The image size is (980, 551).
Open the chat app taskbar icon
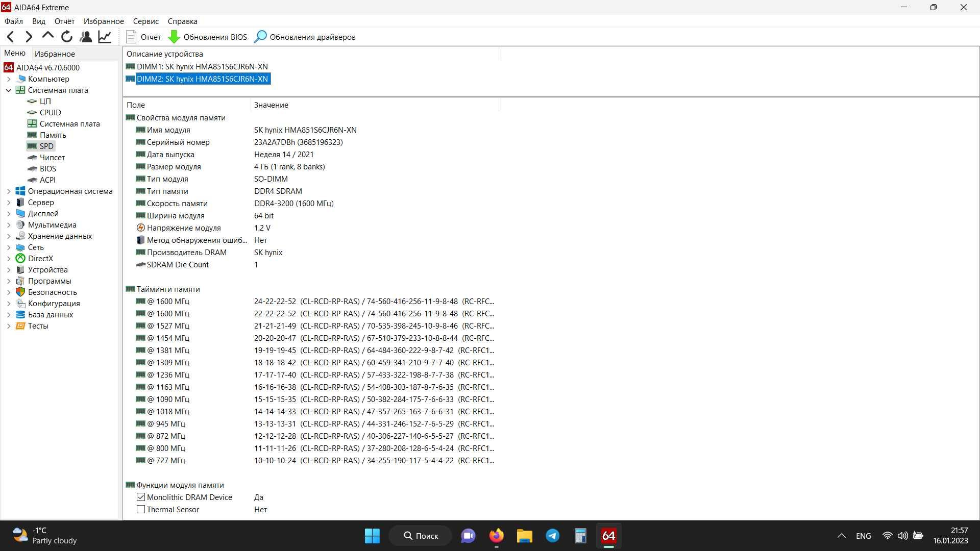coord(468,536)
